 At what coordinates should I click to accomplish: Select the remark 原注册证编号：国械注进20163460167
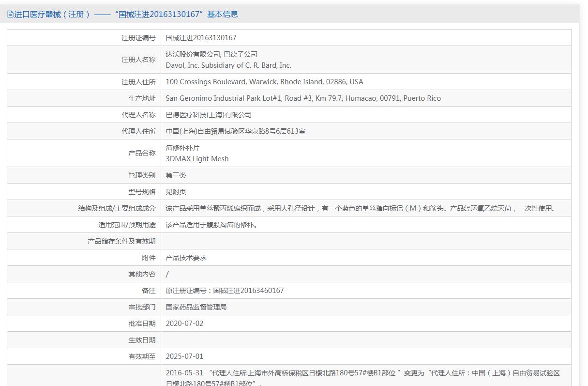[225, 291]
